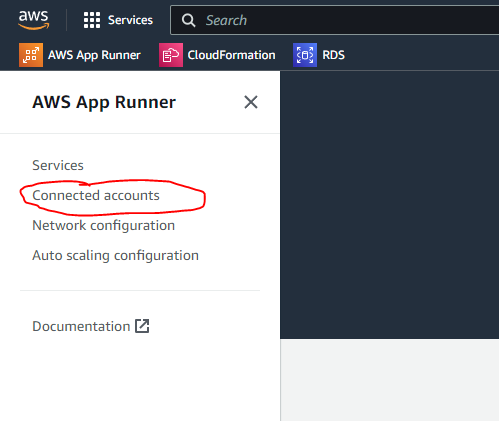Click the pink CloudFormation shortcut icon
This screenshot has height=421, width=499.
pyautogui.click(x=171, y=55)
